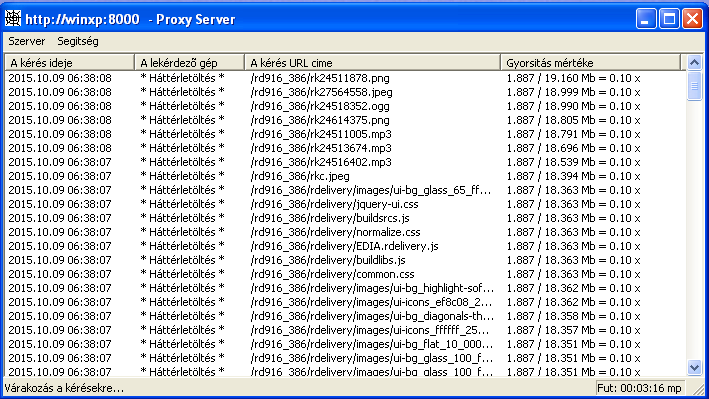
Task: Select the ui-bg_flat_10_000... image row
Action: [345, 345]
